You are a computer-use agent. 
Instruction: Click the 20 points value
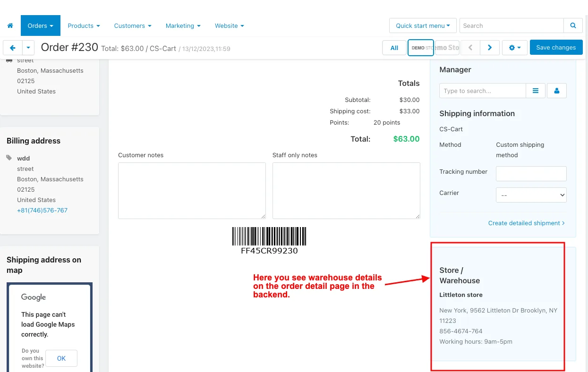387,122
